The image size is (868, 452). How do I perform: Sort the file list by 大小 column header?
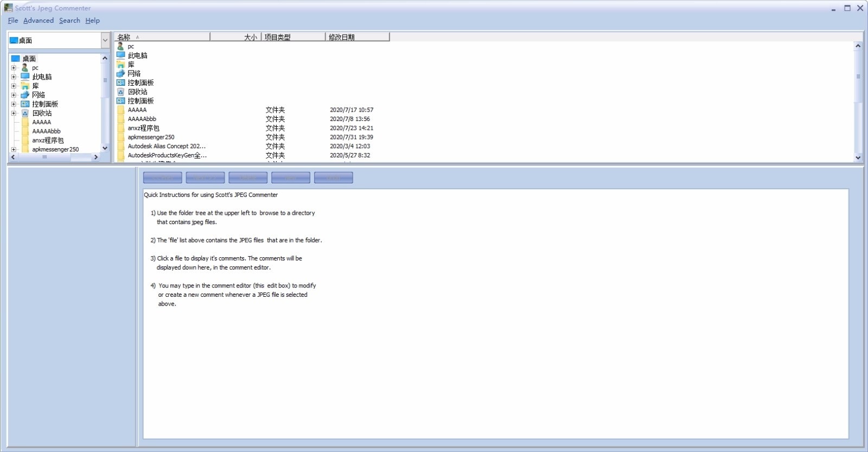(x=236, y=37)
